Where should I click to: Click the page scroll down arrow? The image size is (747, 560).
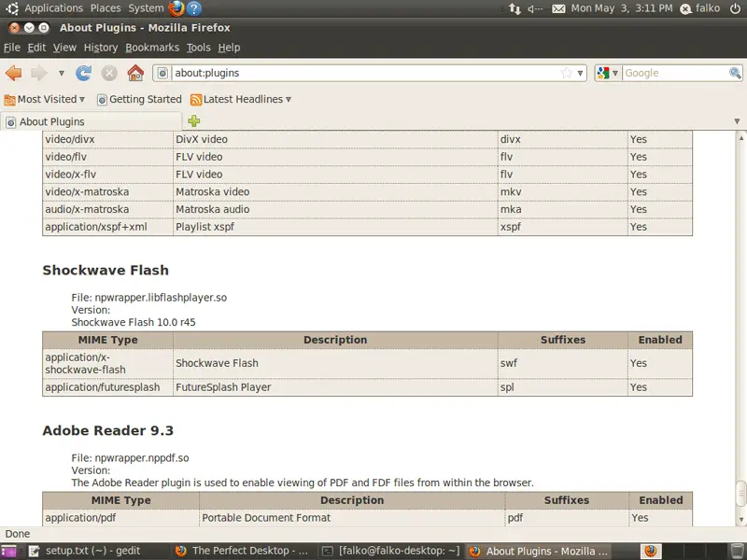click(740, 520)
